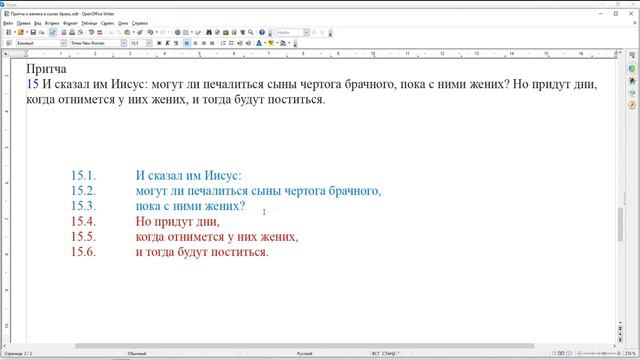Create a new document with New icon
This screenshot has height=360, width=640.
coord(9,32)
